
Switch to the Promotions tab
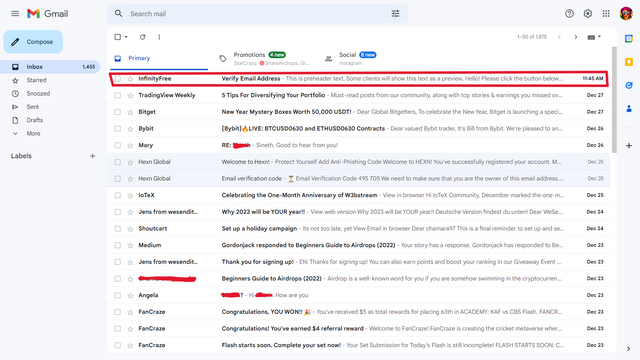click(x=264, y=58)
